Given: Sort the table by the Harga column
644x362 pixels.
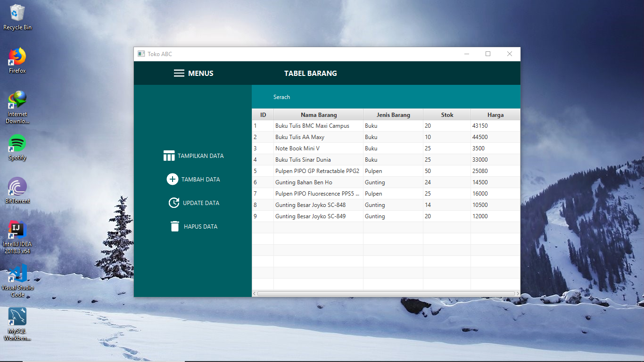Looking at the screenshot, I should click(495, 114).
